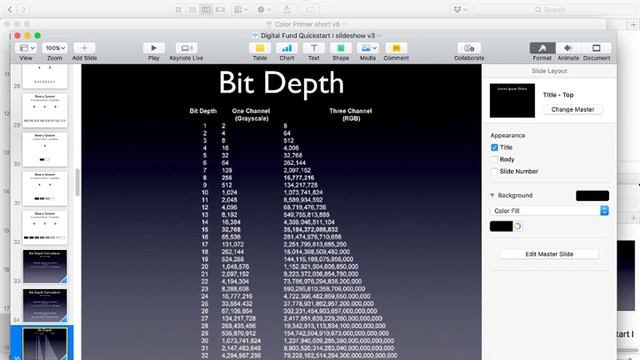This screenshot has width=640, height=360.
Task: Click the tag icon in background window
Action: (x=310, y=9)
